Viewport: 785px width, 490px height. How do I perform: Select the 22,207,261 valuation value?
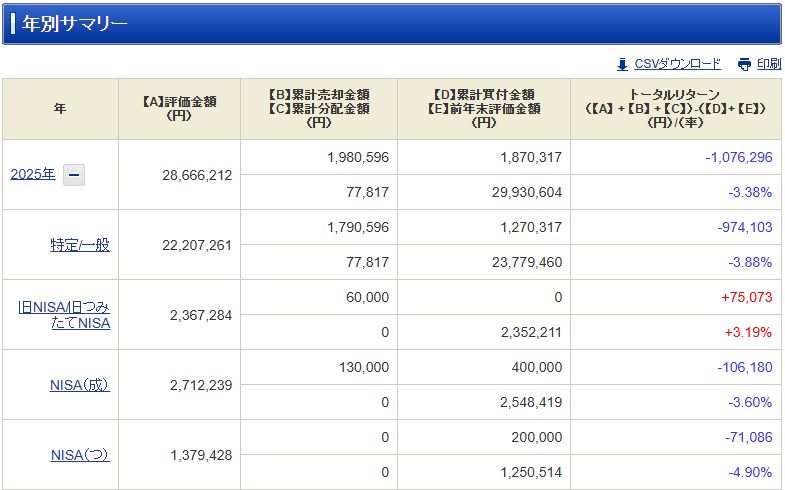point(197,245)
